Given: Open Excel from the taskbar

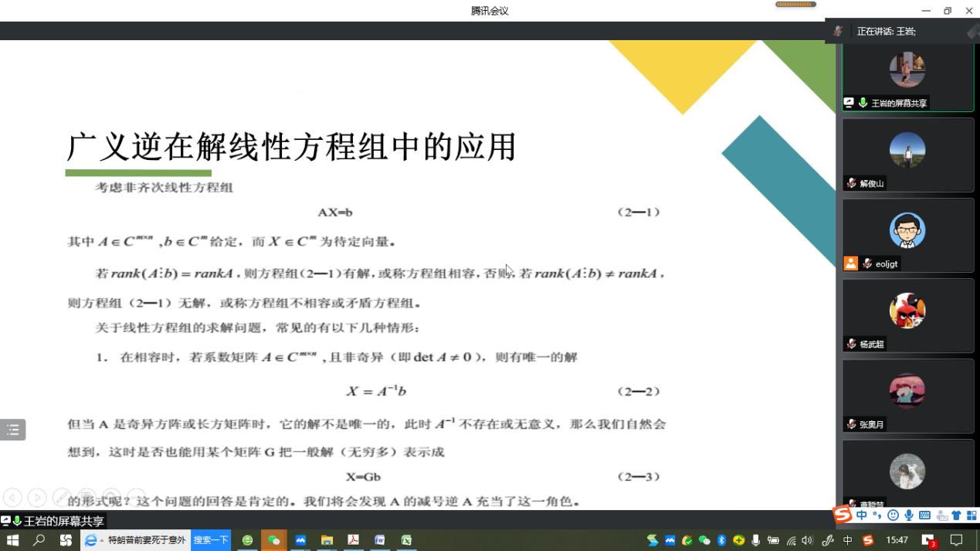Looking at the screenshot, I should point(406,540).
